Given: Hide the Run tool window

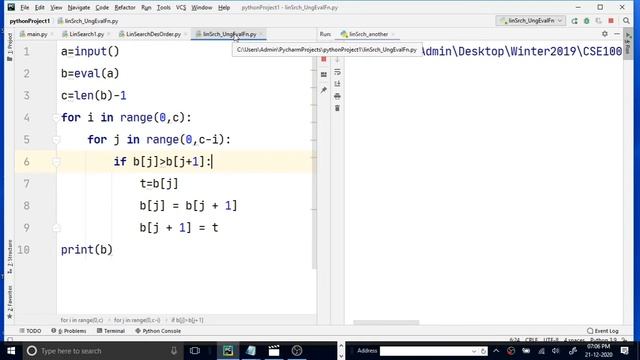Looking at the screenshot, I should pos(617,34).
